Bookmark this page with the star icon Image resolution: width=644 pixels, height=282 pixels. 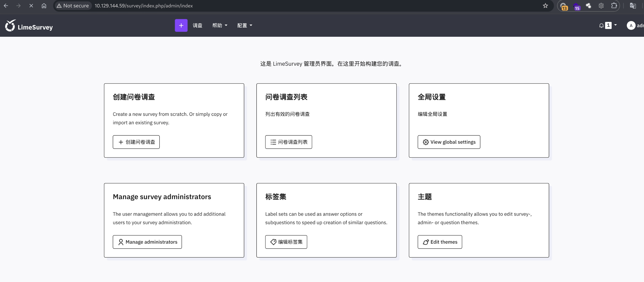[545, 6]
